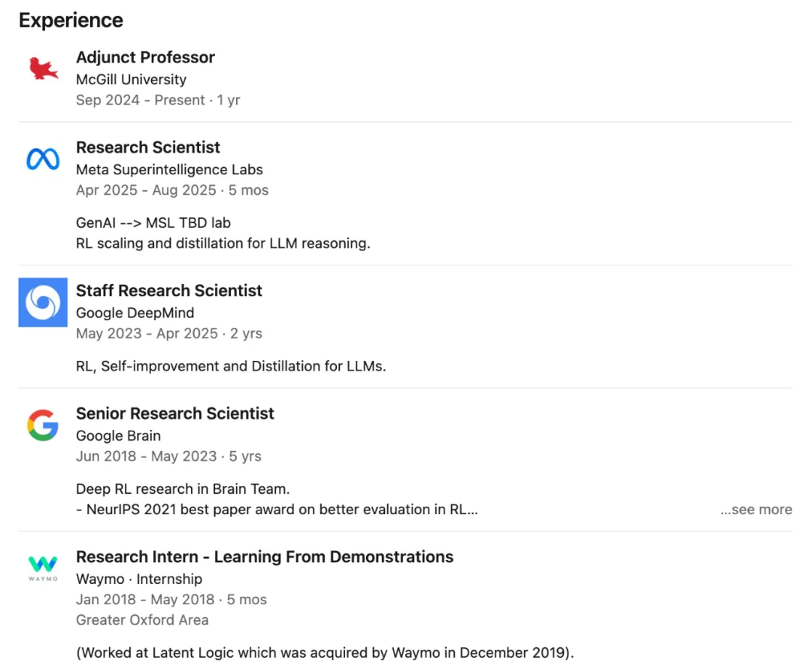Viewport: 812px width, 669px height.
Task: Open the Adjunct Professor job title
Action: click(145, 57)
